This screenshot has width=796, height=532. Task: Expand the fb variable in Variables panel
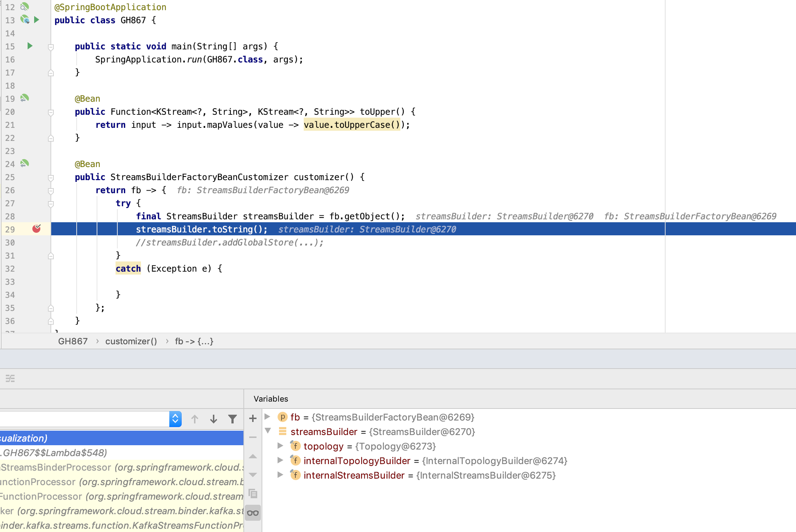(x=268, y=417)
